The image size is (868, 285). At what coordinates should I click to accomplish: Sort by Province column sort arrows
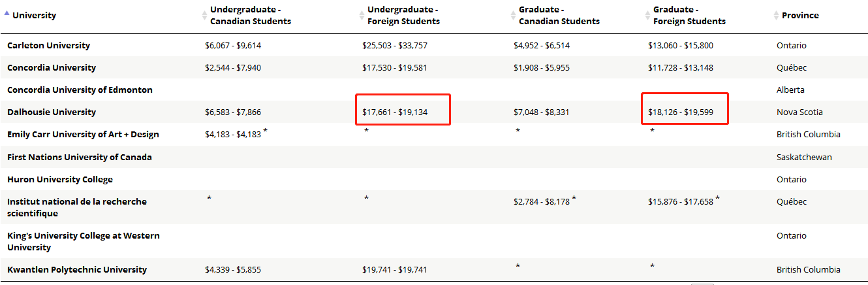coord(776,15)
